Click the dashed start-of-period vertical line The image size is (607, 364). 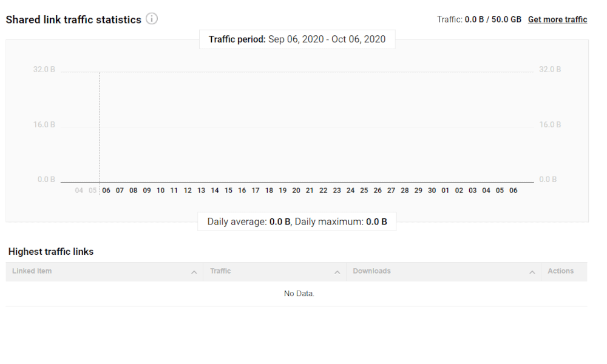coord(100,132)
